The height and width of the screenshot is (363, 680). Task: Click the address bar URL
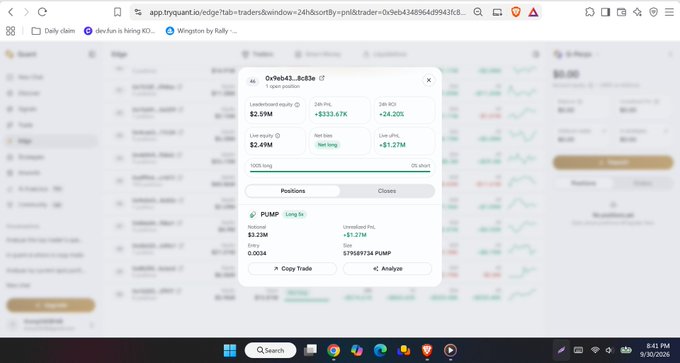tap(308, 12)
